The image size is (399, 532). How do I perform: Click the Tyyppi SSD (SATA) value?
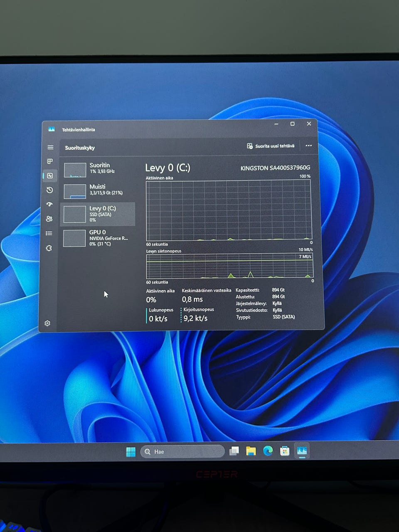284,317
